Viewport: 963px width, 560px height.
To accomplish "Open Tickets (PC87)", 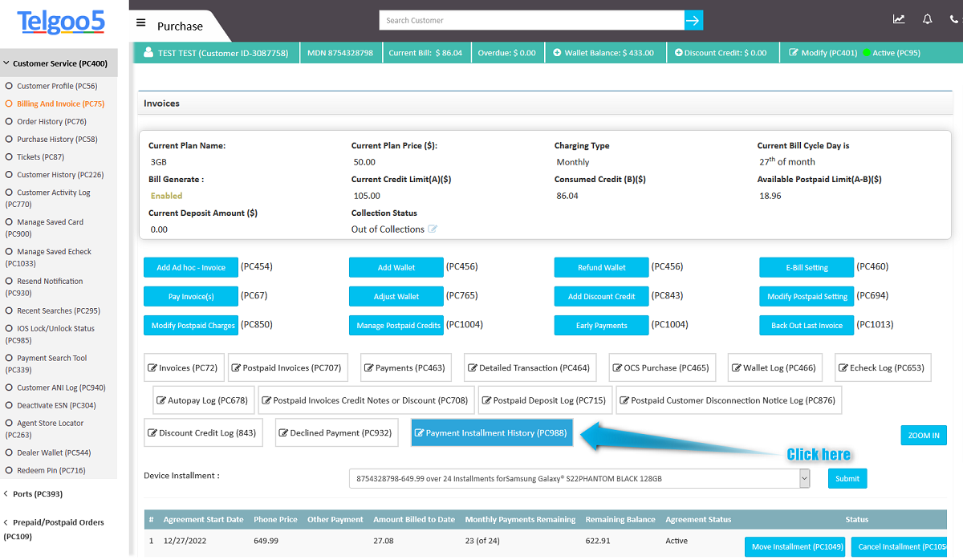I will 40,157.
